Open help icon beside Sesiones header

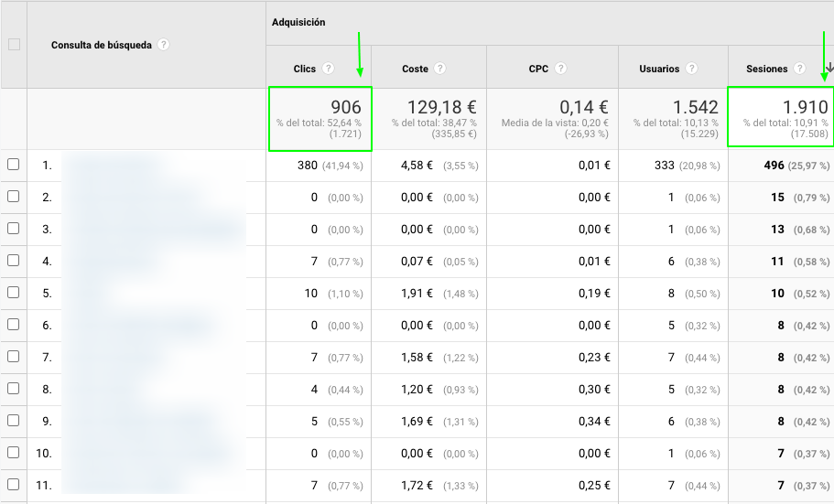[x=799, y=68]
